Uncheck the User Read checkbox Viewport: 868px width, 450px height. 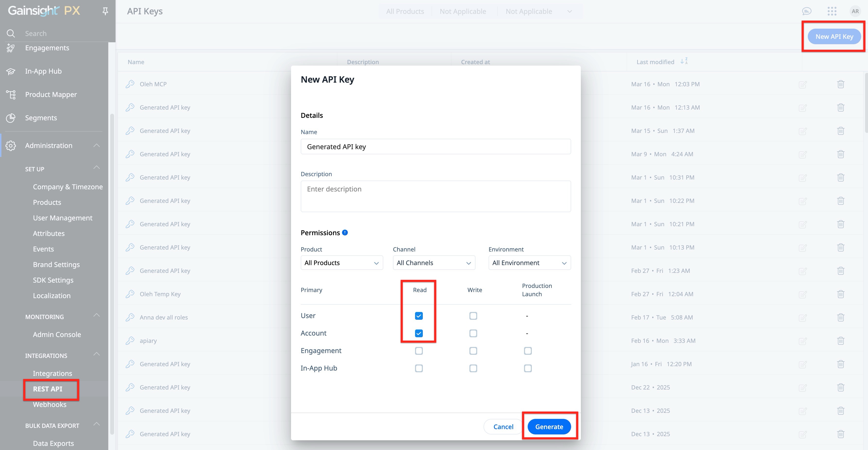(418, 316)
